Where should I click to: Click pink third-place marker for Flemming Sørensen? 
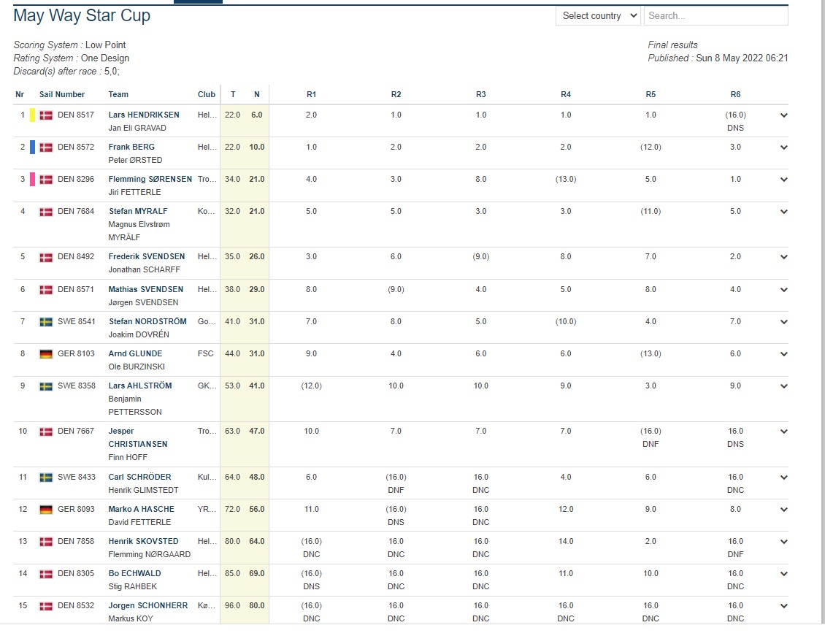click(32, 180)
